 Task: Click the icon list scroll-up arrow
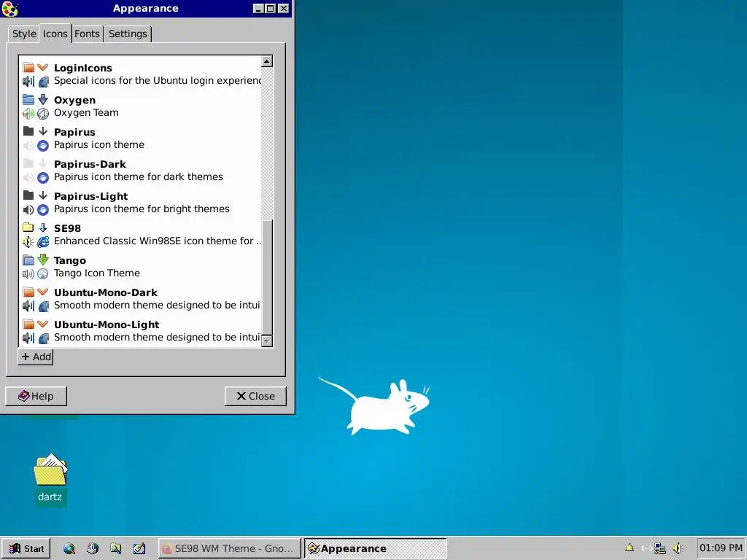[x=267, y=61]
